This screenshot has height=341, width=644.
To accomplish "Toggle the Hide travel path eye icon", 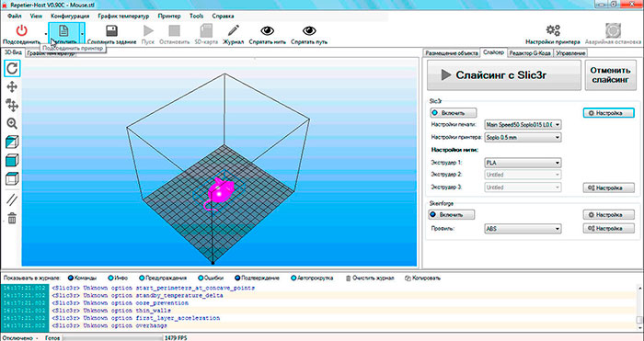I will 309,30.
